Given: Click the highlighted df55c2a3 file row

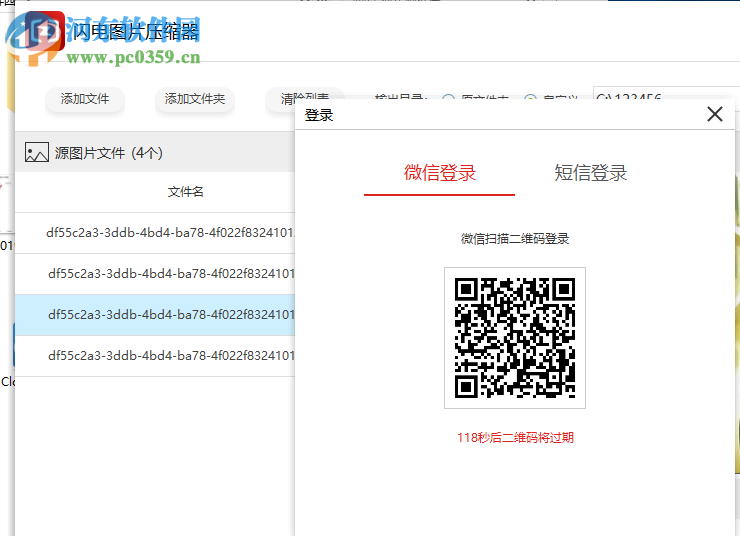Looking at the screenshot, I should pos(155,315).
